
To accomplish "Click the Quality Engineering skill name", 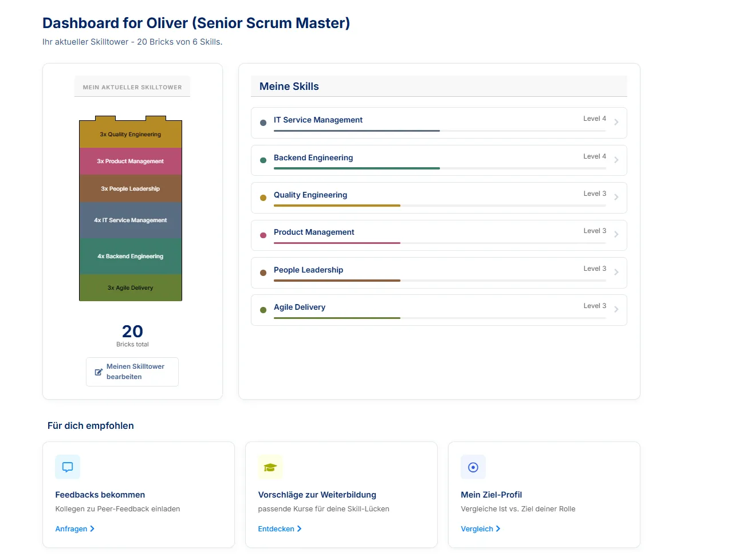I will click(x=310, y=195).
